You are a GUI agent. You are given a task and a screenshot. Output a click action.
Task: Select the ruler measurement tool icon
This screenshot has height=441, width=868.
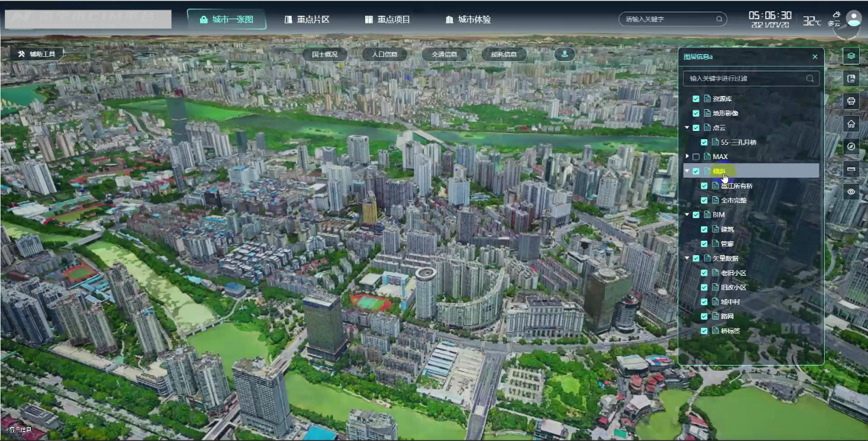(x=851, y=169)
